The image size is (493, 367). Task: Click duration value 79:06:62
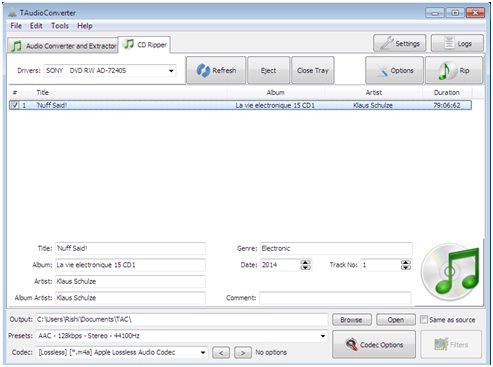point(447,105)
